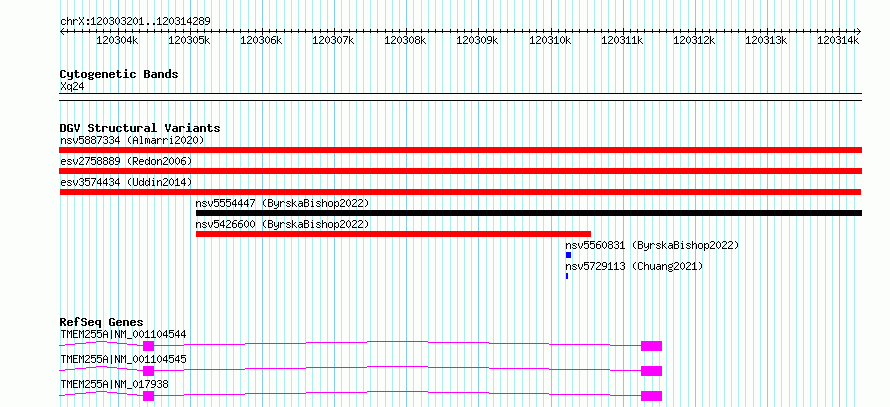Viewport: 890px width, 407px height.
Task: Open variant label esv2758889 (Redon2006)
Action: pos(126,161)
